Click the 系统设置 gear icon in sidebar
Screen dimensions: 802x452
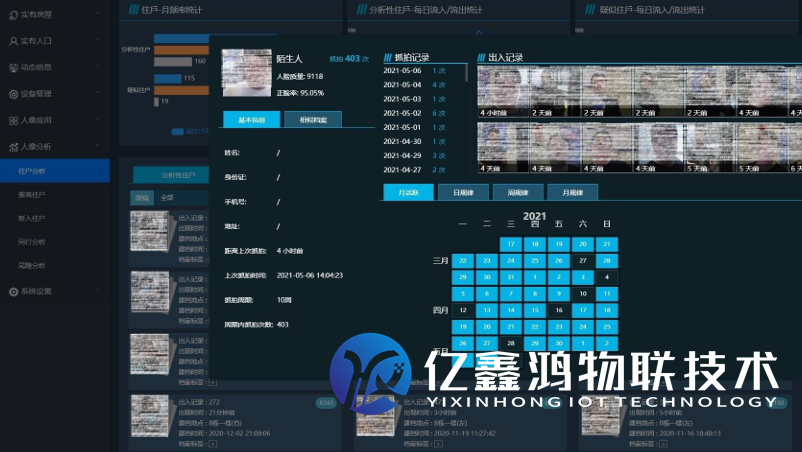click(13, 292)
